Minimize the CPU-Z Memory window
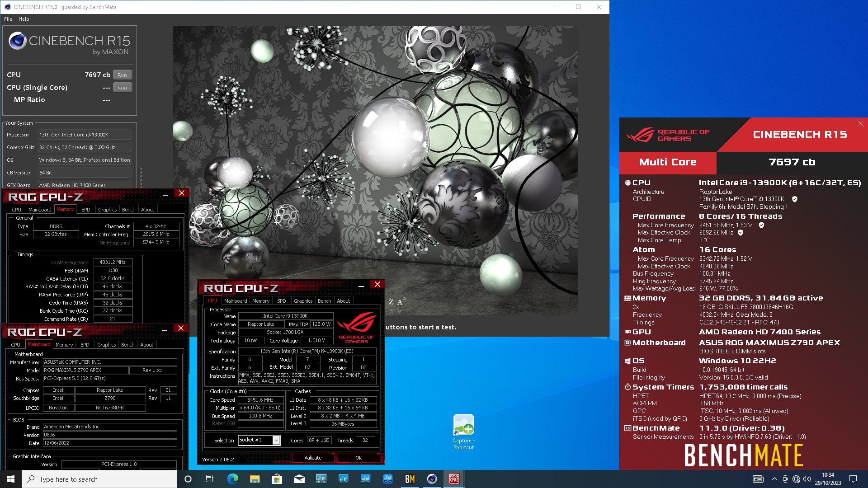 [165, 194]
